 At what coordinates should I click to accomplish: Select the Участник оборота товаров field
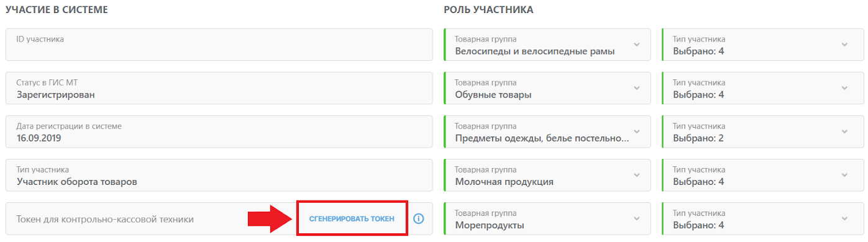click(219, 175)
